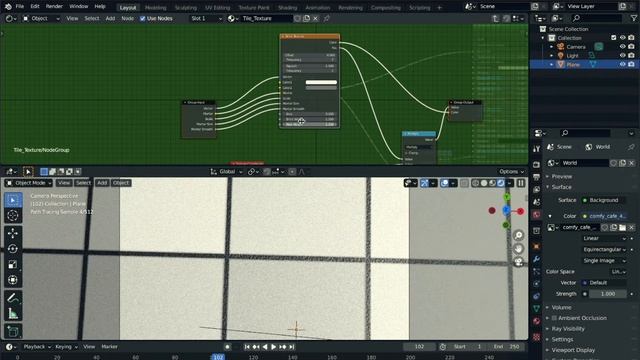Select the 3D Cursor tool
Viewport: 640px width, 360px height.
click(x=13, y=216)
